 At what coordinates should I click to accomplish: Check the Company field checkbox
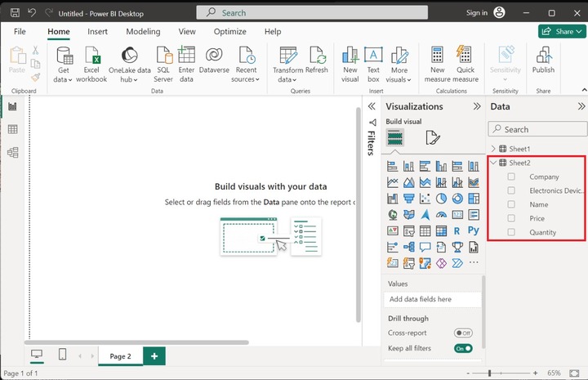[x=511, y=177]
